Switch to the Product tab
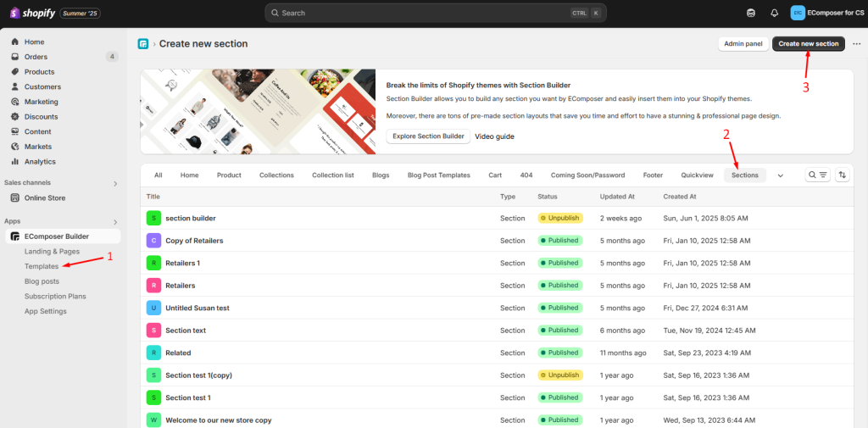 229,175
